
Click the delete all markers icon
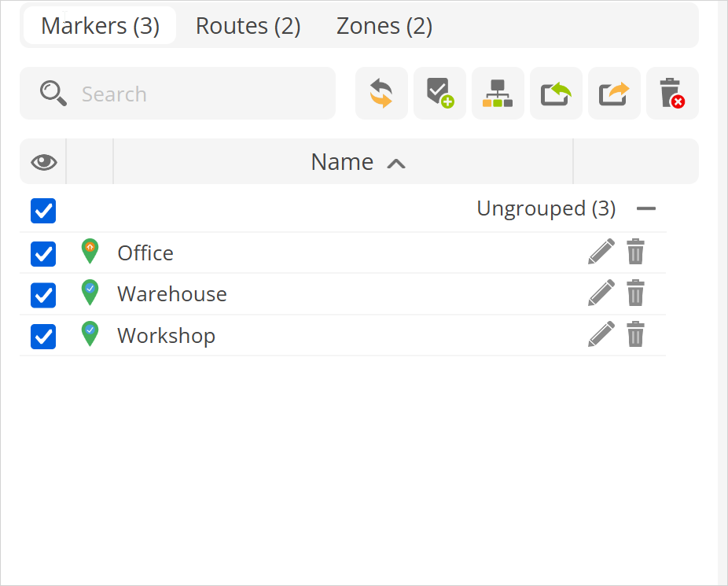(672, 94)
